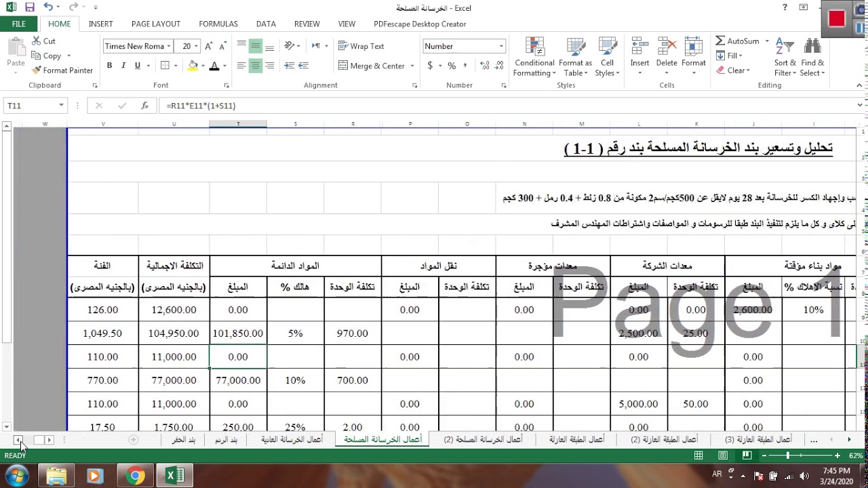Screen dimensions: 868x488
Task: Open the Number format dropdown
Action: (501, 46)
